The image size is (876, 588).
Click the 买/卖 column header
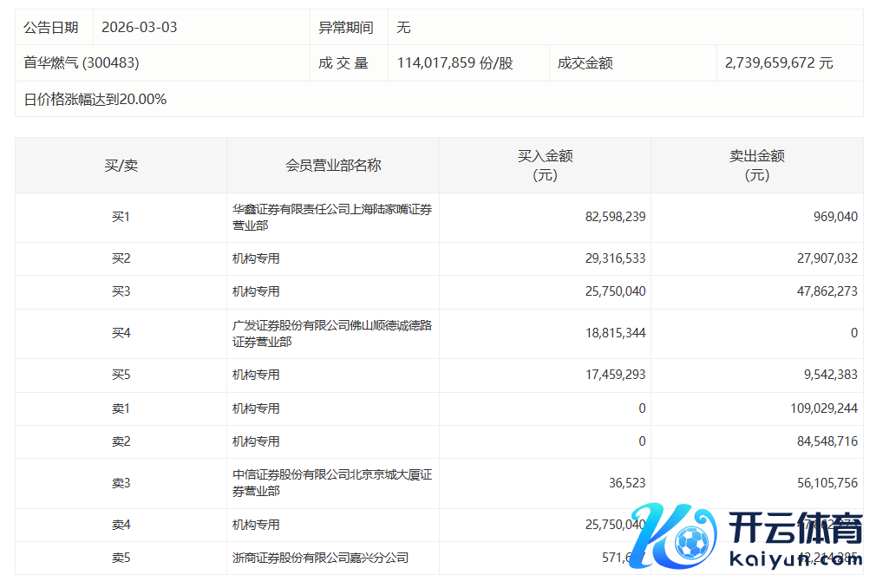121,166
